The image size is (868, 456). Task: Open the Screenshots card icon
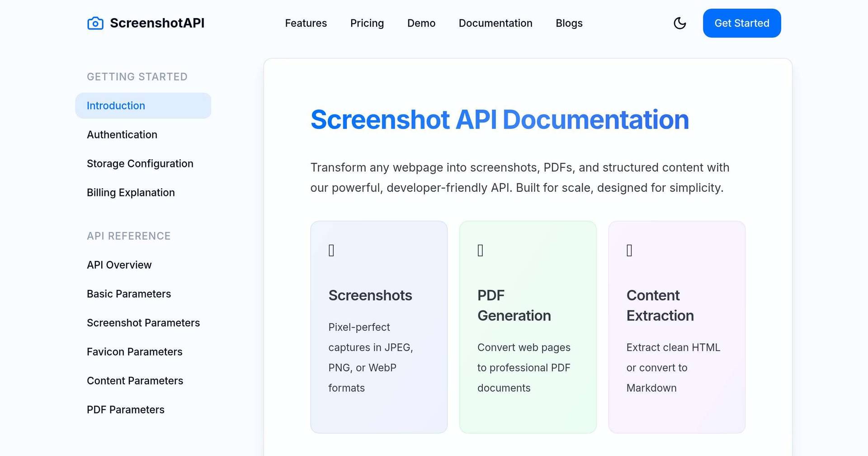(332, 250)
